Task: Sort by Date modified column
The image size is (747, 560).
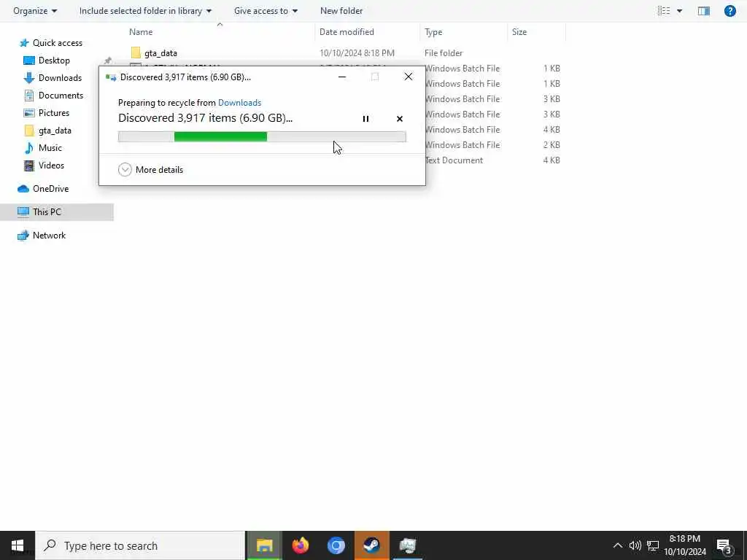Action: tap(347, 32)
